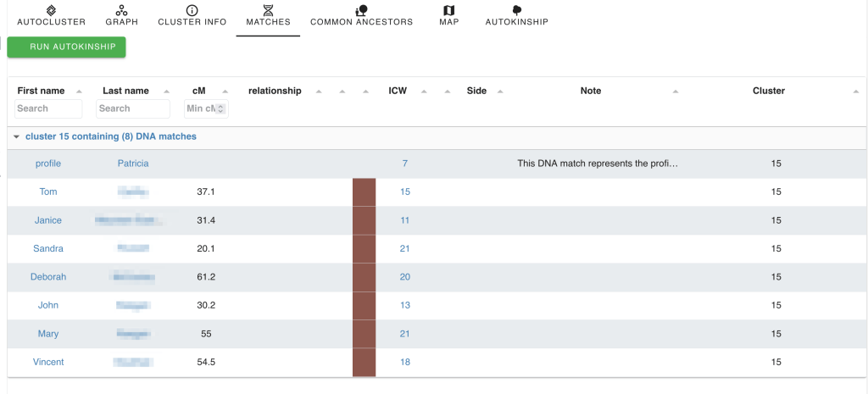
Task: Click the brown color cell for Mary
Action: tap(364, 334)
